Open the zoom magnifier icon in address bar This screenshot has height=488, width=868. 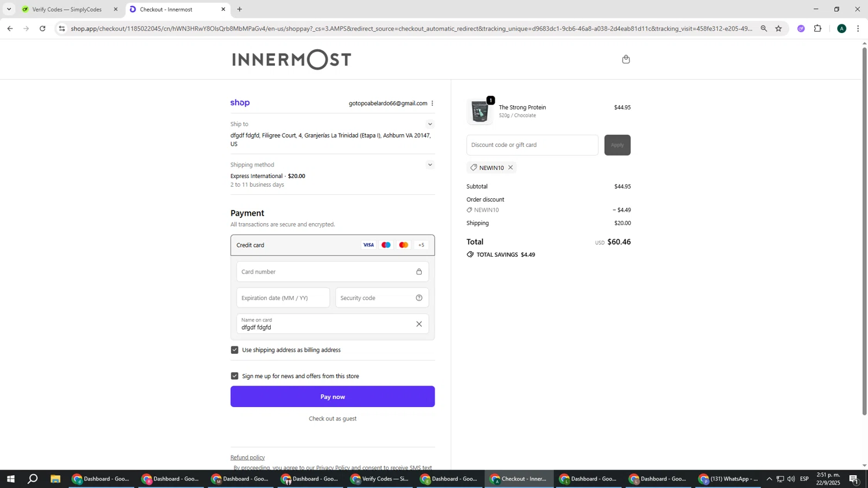pos(763,28)
